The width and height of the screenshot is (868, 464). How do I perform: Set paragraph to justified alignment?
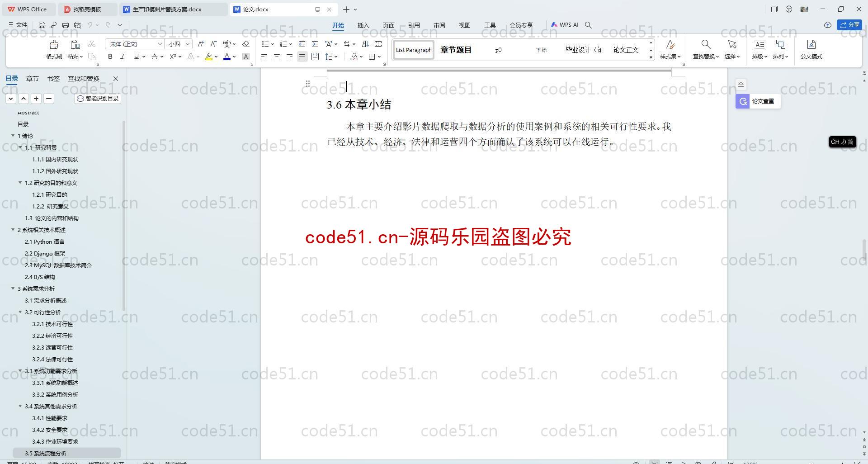point(302,57)
